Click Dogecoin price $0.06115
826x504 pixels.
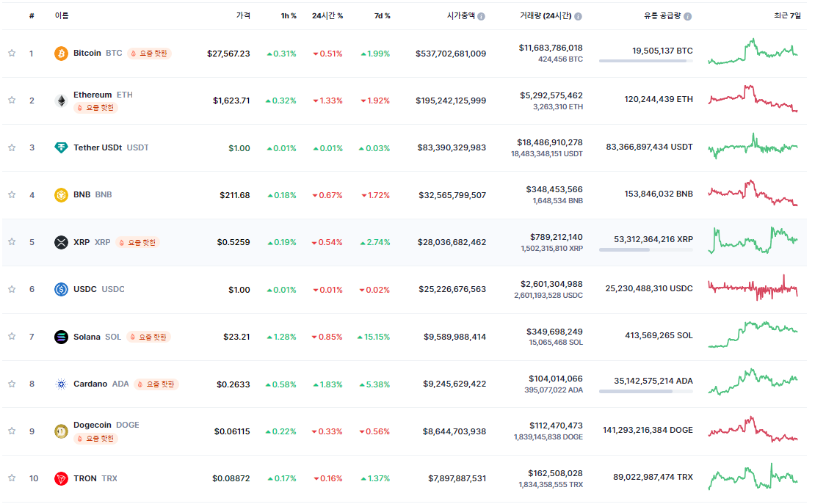pyautogui.click(x=232, y=431)
